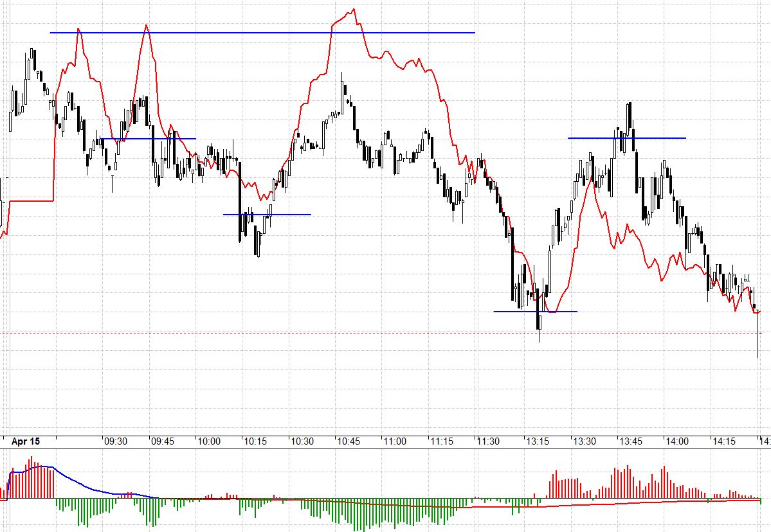Click the 10:45 time axis label
Viewport: 771px width, 532px height.
(348, 441)
